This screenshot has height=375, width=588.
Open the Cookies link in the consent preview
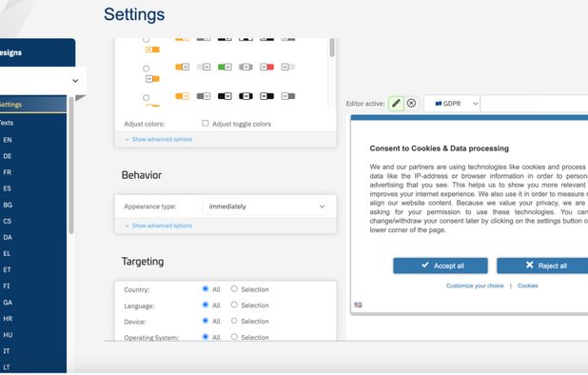(x=528, y=286)
